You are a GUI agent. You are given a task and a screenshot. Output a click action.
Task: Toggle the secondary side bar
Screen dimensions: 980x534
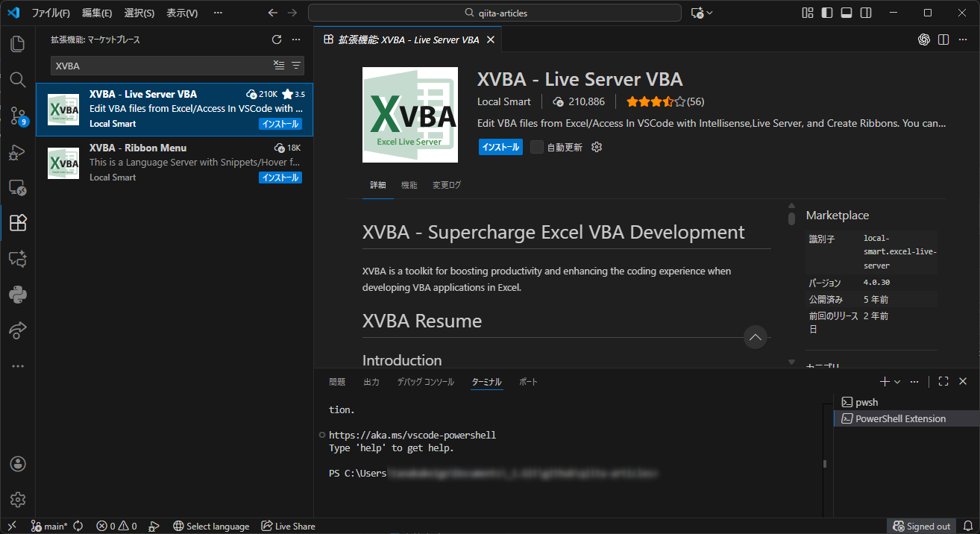click(x=866, y=13)
